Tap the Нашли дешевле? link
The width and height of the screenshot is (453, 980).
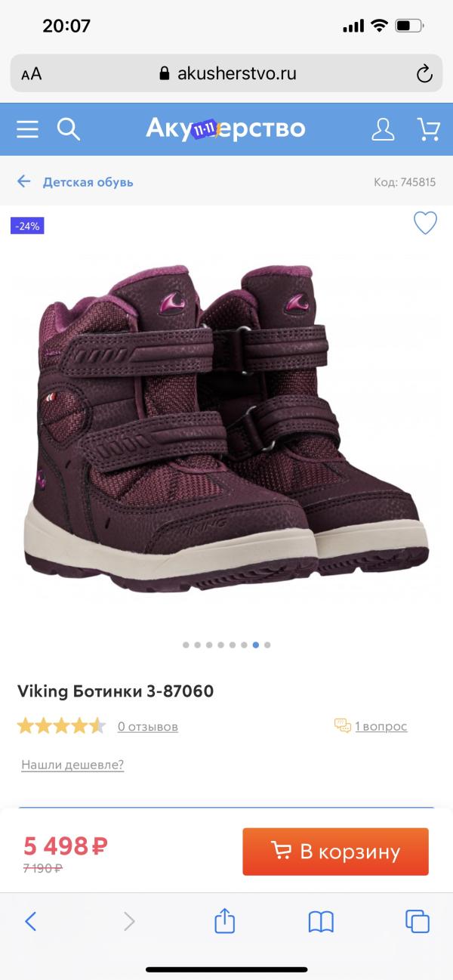[72, 765]
